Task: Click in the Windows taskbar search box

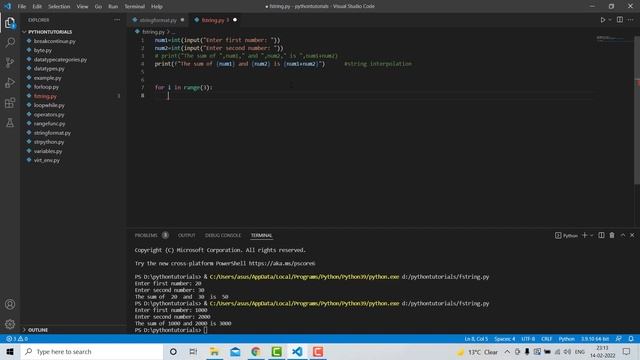Action: [92, 351]
